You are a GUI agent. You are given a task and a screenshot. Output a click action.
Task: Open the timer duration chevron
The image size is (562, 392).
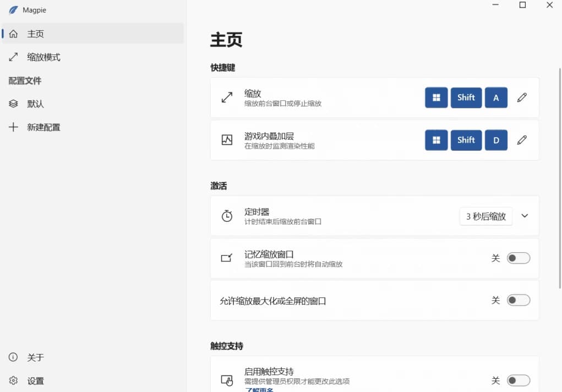point(524,216)
